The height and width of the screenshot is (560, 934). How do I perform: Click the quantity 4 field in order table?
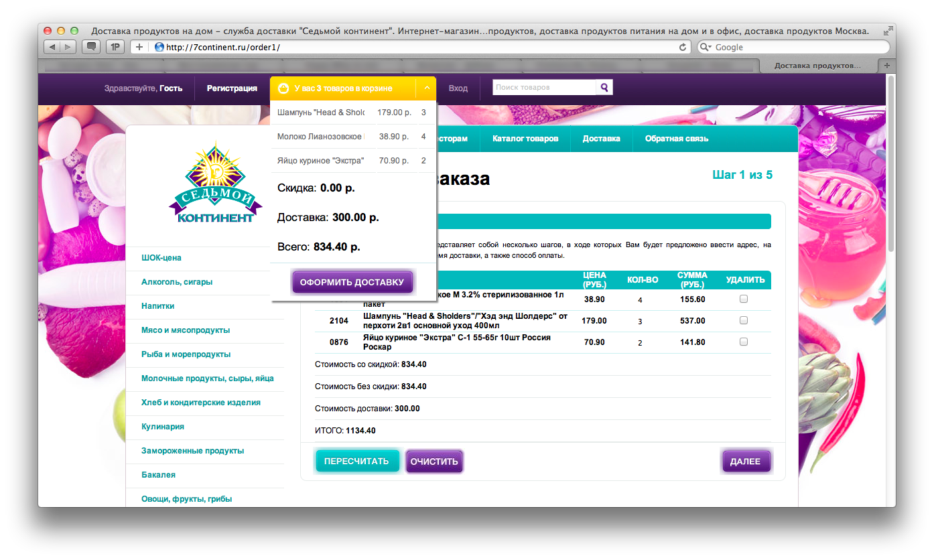[x=640, y=300]
